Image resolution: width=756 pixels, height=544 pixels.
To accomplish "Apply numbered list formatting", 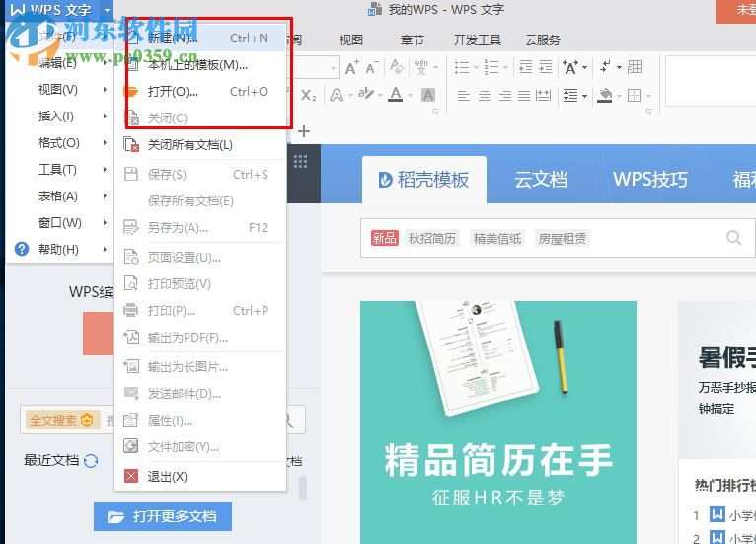I will (x=491, y=67).
